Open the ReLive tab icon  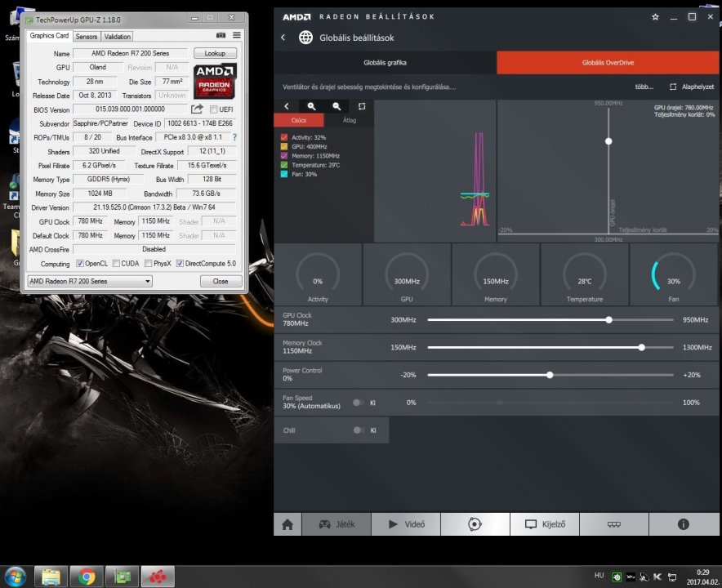(474, 524)
